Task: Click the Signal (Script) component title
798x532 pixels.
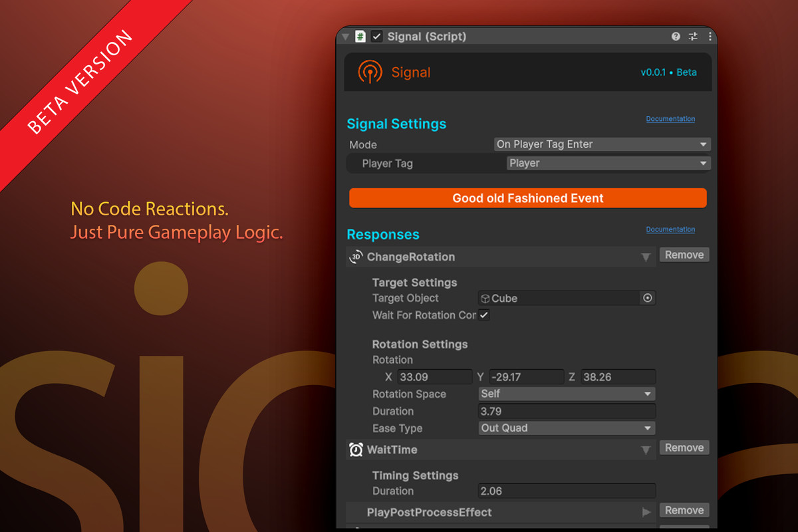Action: pos(427,37)
